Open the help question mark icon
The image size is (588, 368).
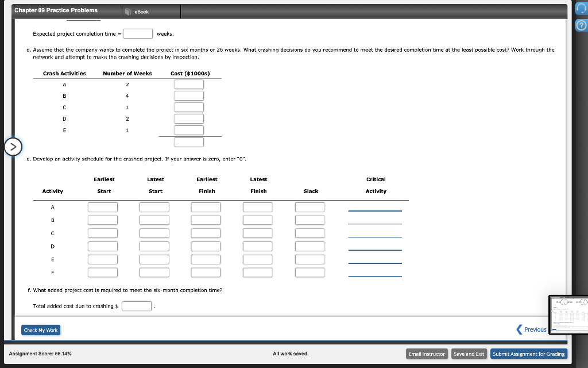point(581,25)
